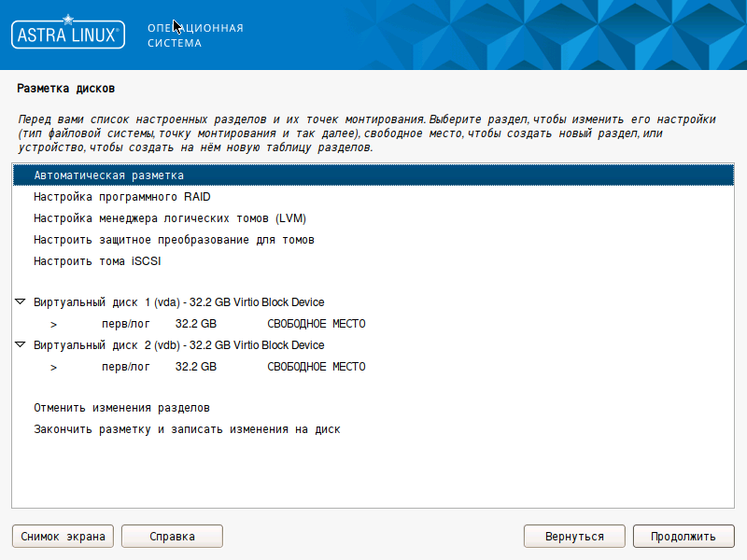The height and width of the screenshot is (560, 747).
Task: Select 'Автоматическая разметка' option
Action: click(x=108, y=175)
